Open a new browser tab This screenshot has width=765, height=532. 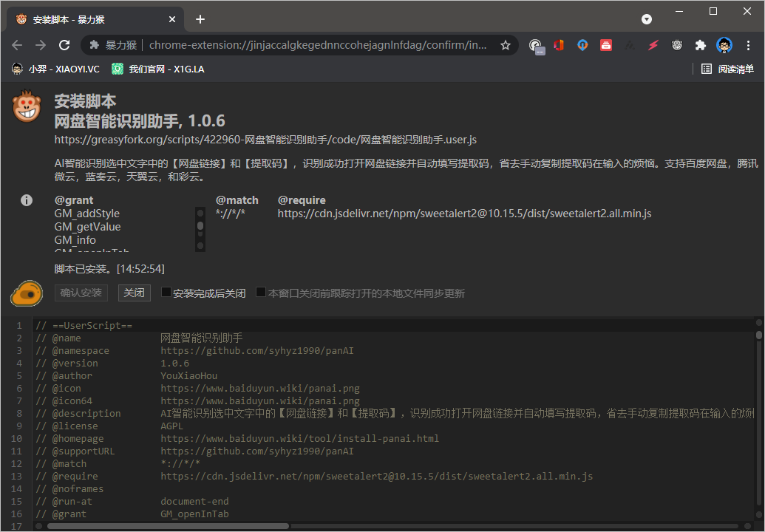click(200, 19)
